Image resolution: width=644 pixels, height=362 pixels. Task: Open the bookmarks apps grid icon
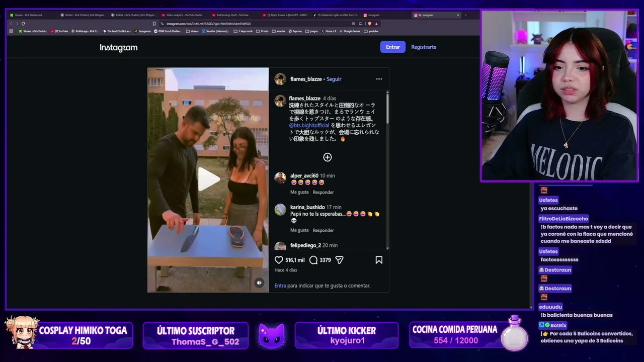click(11, 31)
